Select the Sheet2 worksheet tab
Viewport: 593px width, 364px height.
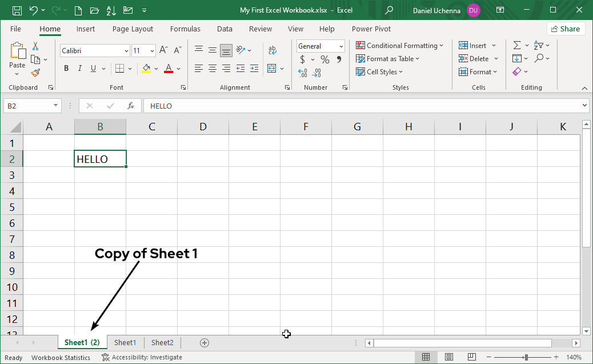point(162,342)
